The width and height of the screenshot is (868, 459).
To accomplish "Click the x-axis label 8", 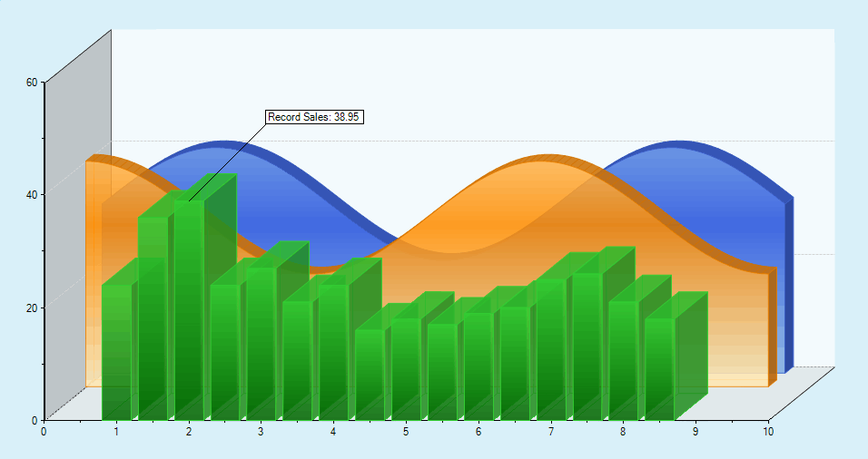I will tap(623, 432).
